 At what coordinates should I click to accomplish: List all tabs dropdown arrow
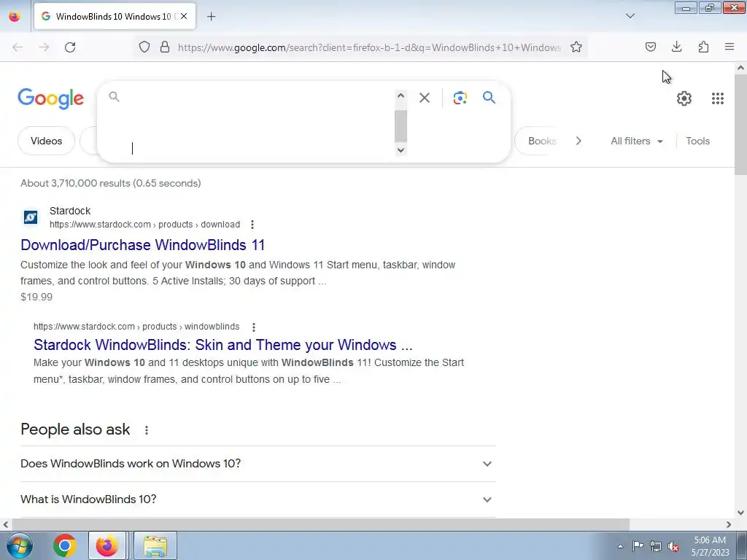point(630,16)
